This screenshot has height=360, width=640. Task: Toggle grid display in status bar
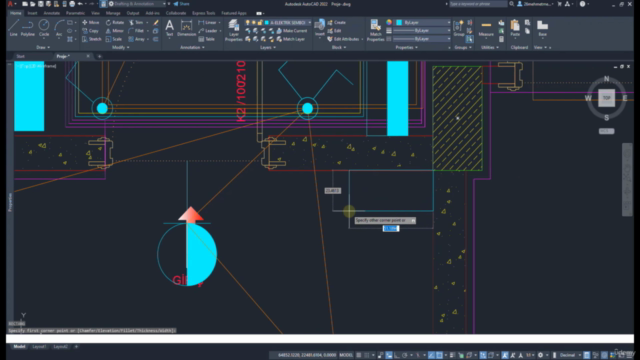[x=359, y=355]
